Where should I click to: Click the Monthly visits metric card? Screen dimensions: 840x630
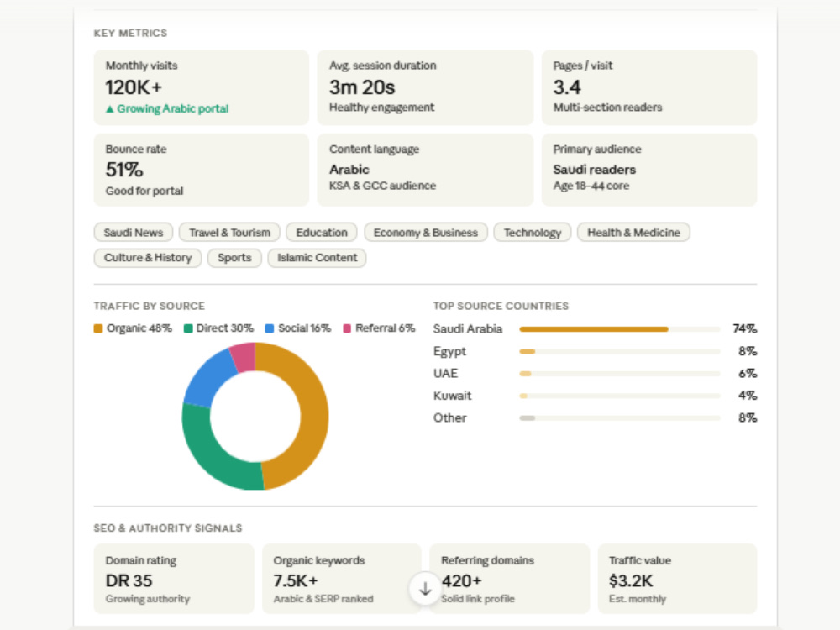point(202,87)
